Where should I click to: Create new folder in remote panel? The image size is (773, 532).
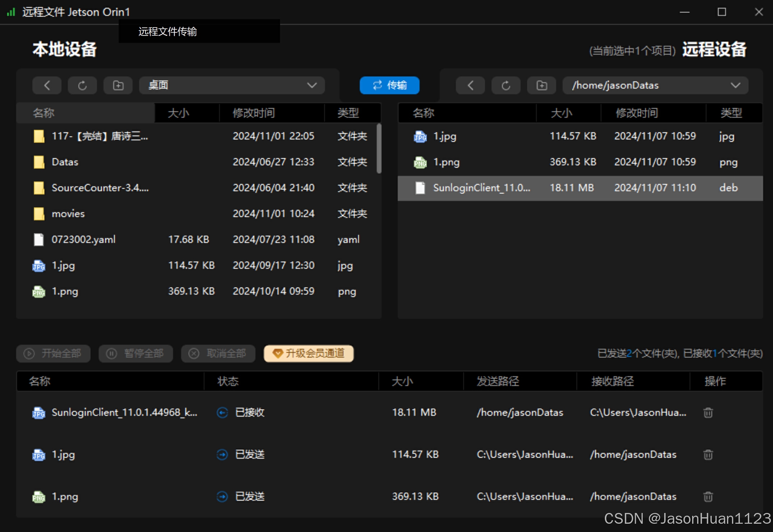(x=541, y=85)
